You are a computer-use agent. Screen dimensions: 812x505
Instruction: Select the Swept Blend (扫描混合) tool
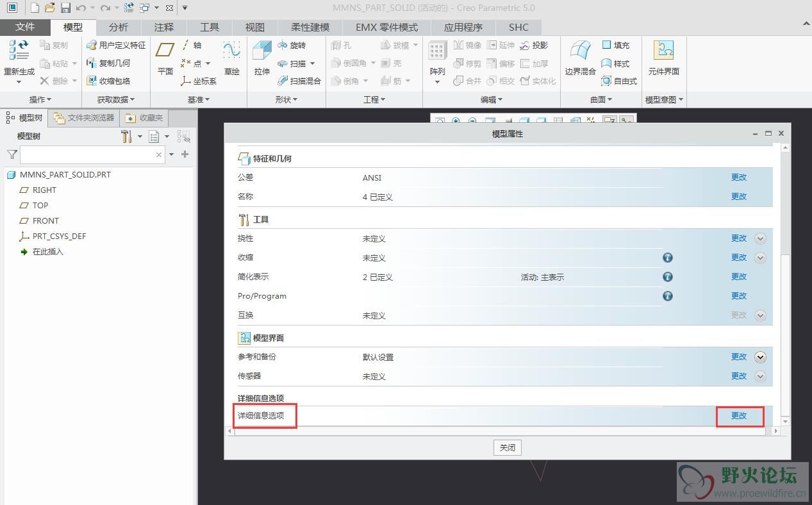click(x=299, y=81)
